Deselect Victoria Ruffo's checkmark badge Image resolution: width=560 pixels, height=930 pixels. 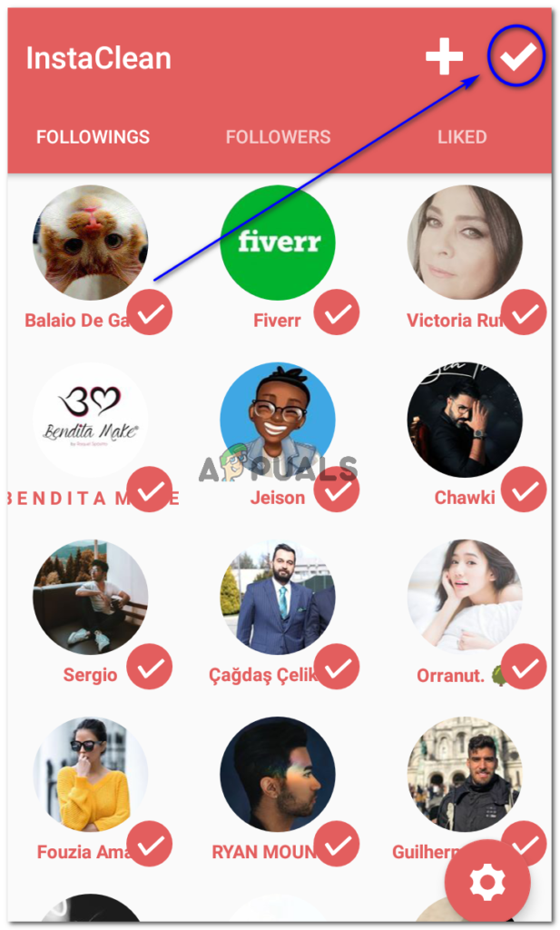click(524, 312)
